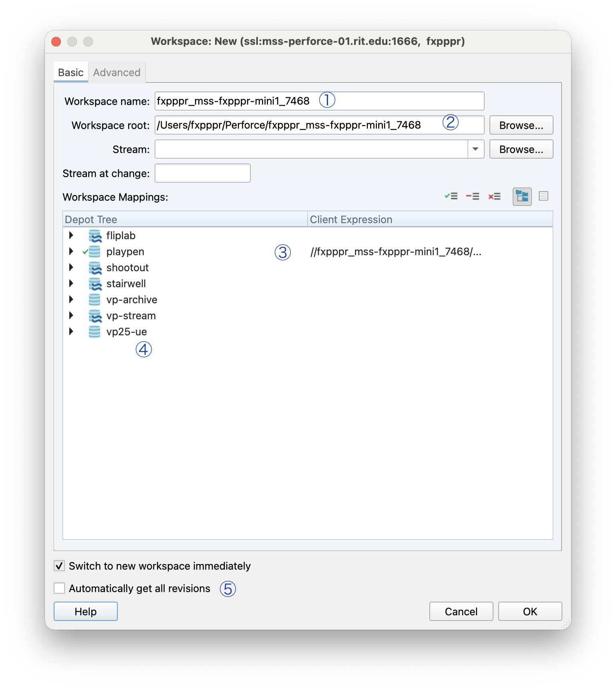Screen dimensions: 616x689
Task: Expand the vp25-ue depot node
Action: [x=71, y=331]
